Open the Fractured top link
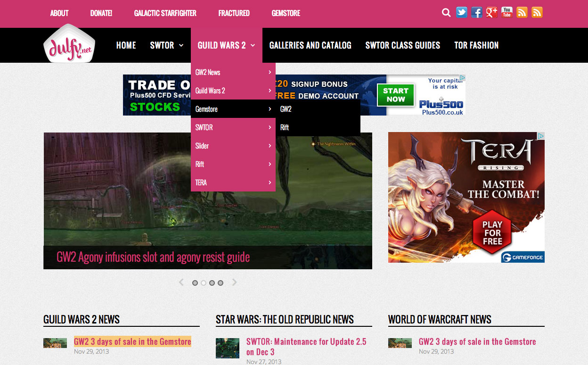This screenshot has height=365, width=588. [234, 13]
